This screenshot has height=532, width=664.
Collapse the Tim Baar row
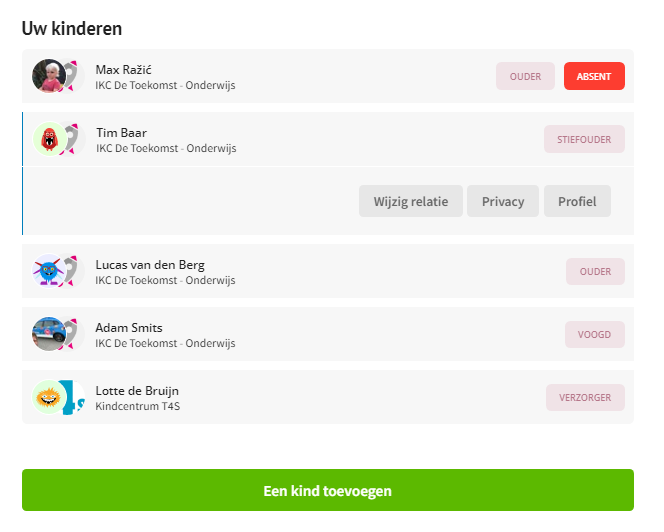[x=328, y=139]
